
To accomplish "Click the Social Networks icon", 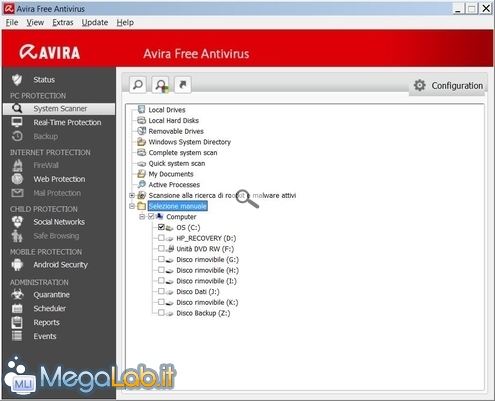I will pyautogui.click(x=17, y=222).
